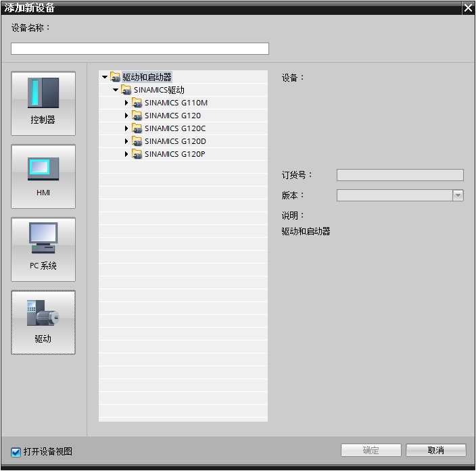Screen dimensions: 476x471
Task: Close the 添加新设备 dialog
Action: 468,7
